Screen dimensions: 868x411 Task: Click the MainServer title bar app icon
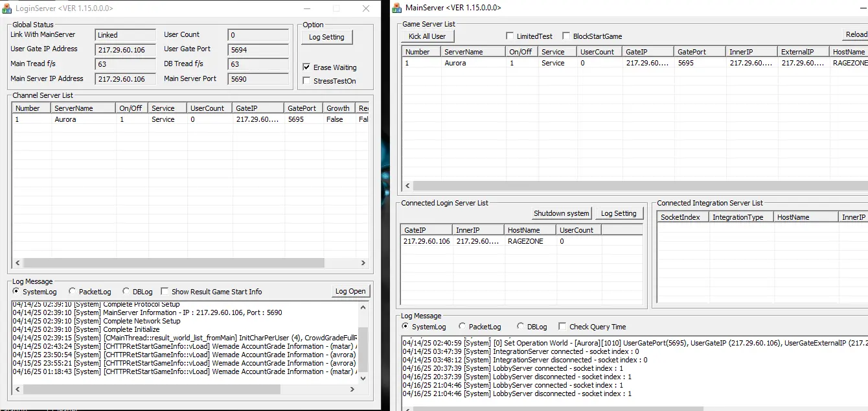(397, 8)
